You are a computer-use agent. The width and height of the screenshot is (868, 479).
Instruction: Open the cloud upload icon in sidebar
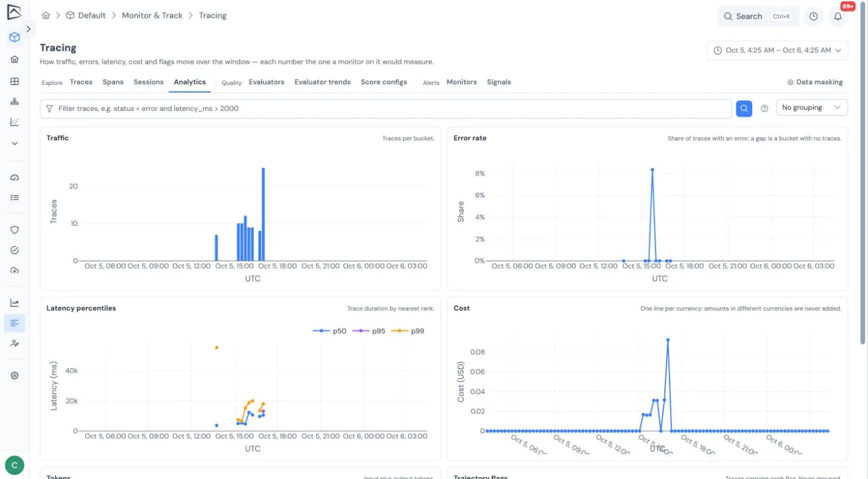point(15,270)
